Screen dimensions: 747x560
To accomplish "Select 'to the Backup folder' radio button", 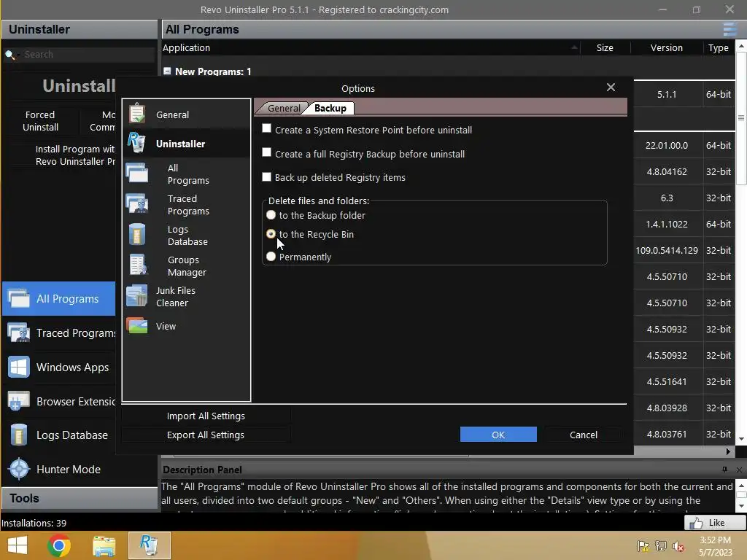I will pos(271,215).
